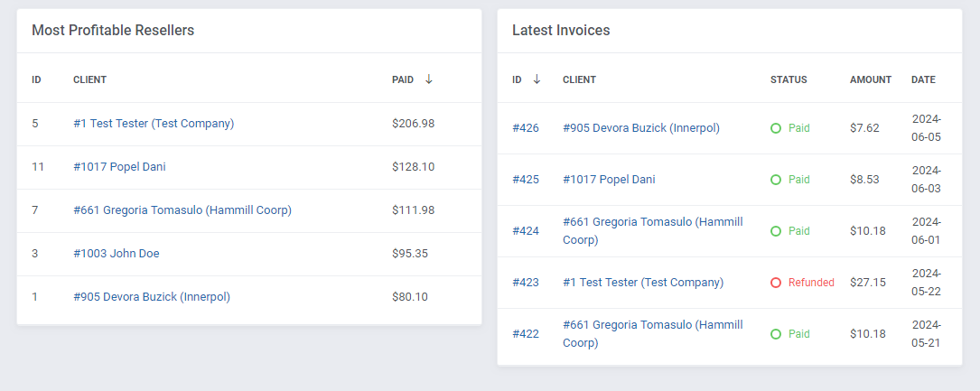Open client #1 Test Tester in resellers table
This screenshot has width=980, height=391.
pos(154,124)
